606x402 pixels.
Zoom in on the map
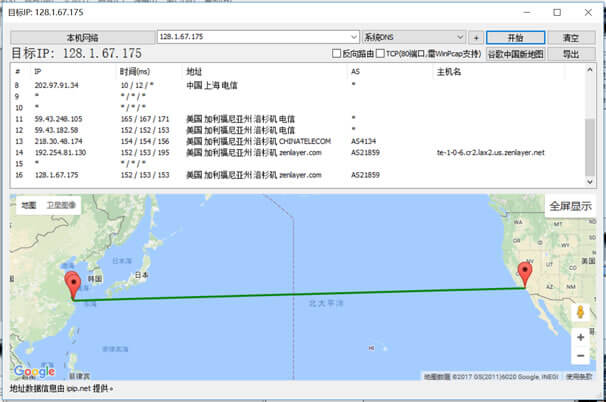point(580,337)
